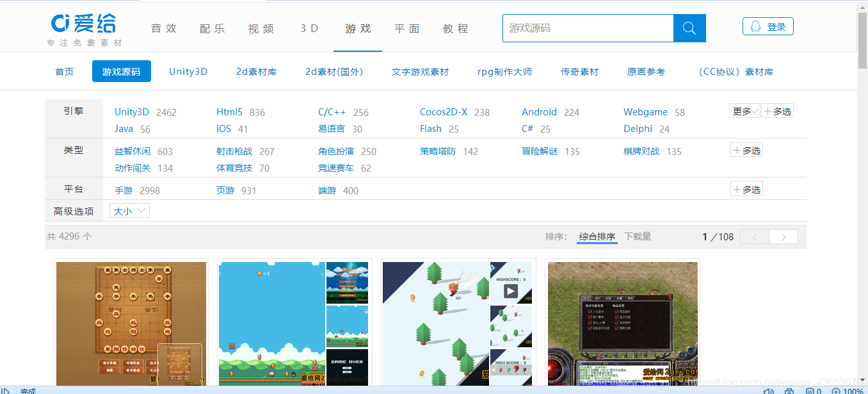The width and height of the screenshot is (868, 394).
Task: Select the 游戏源码 tab
Action: tap(122, 72)
